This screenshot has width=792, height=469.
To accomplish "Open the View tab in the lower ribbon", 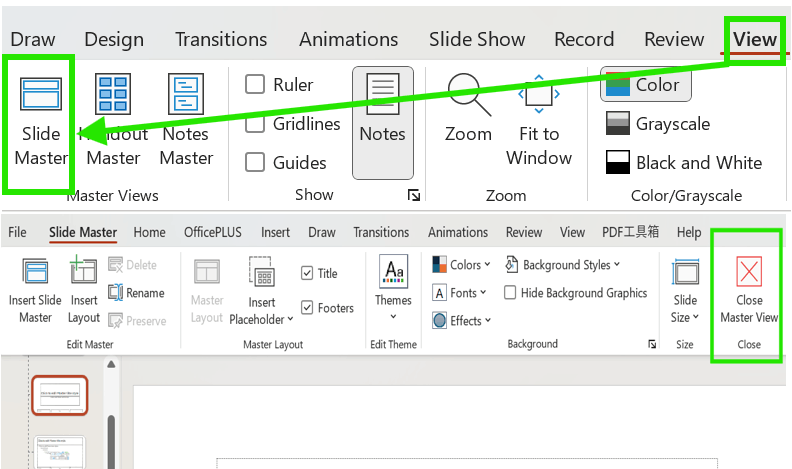I will [x=572, y=232].
